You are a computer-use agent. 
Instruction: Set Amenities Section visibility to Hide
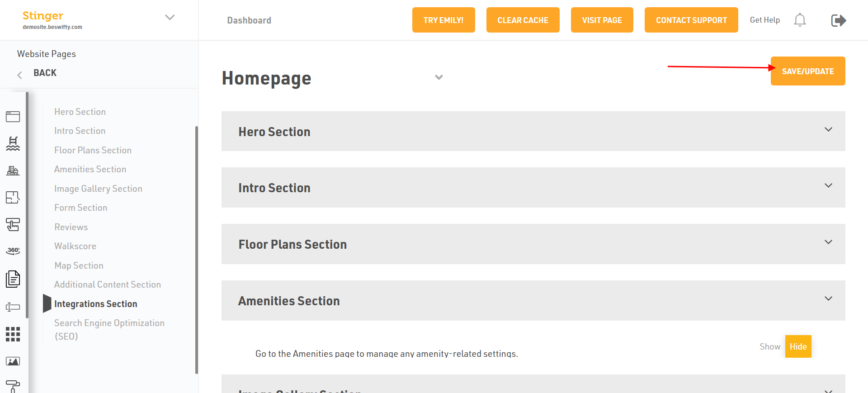[798, 346]
